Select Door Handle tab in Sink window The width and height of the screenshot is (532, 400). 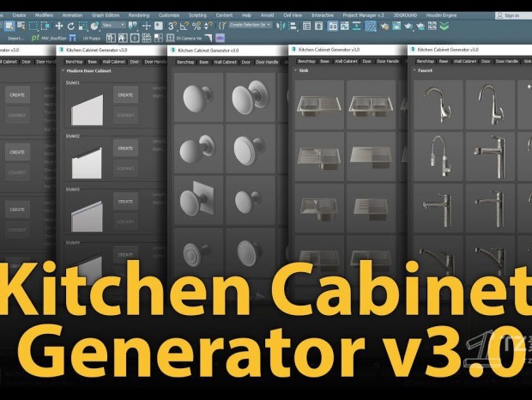click(x=388, y=62)
